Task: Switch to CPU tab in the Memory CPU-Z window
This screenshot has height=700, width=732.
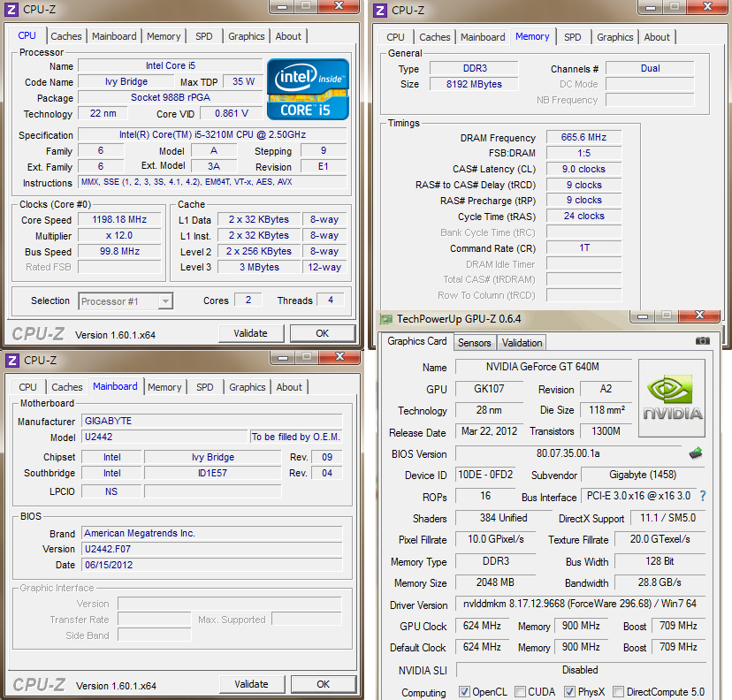Action: [x=395, y=37]
